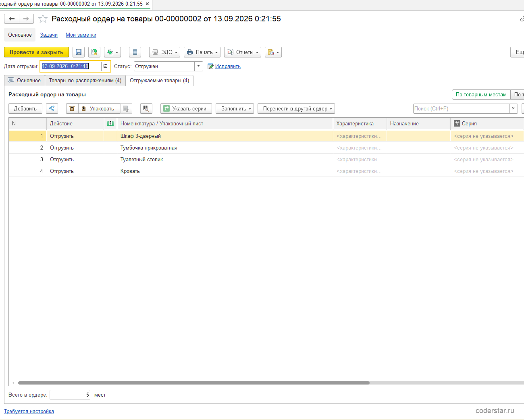Image resolution: width=524 pixels, height=420 pixels.
Task: Expand the Статус dropdown arrow
Action: pos(198,66)
